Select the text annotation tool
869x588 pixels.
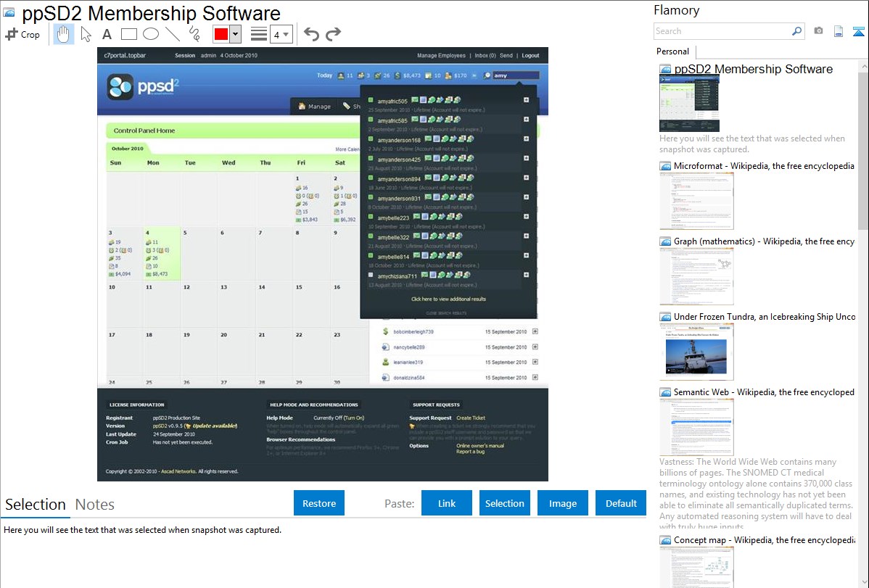[107, 34]
